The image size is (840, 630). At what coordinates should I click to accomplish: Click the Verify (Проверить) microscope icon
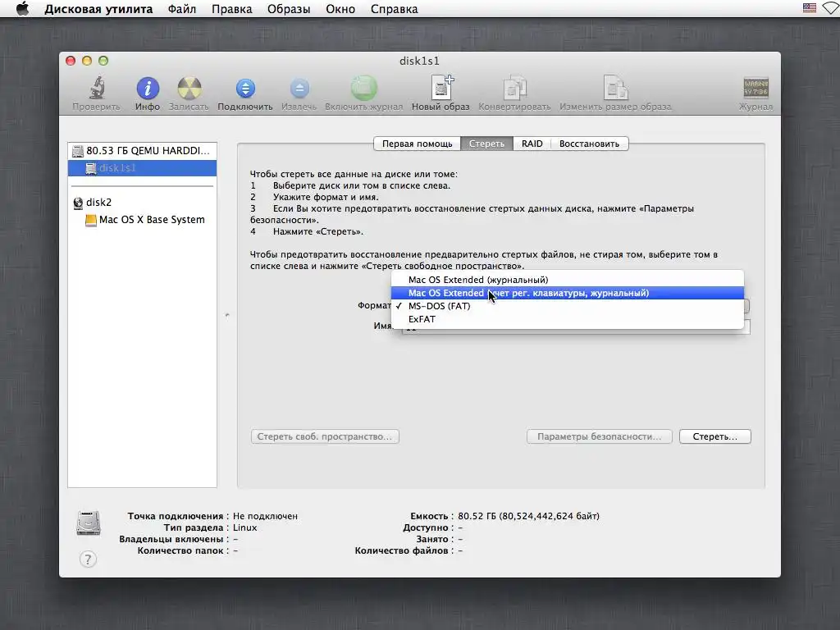click(97, 89)
